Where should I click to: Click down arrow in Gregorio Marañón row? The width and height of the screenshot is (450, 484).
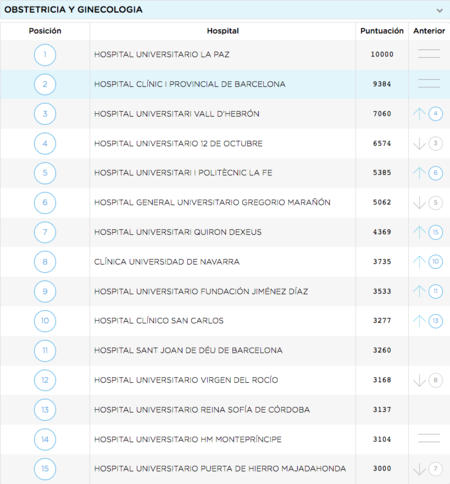[x=419, y=203]
